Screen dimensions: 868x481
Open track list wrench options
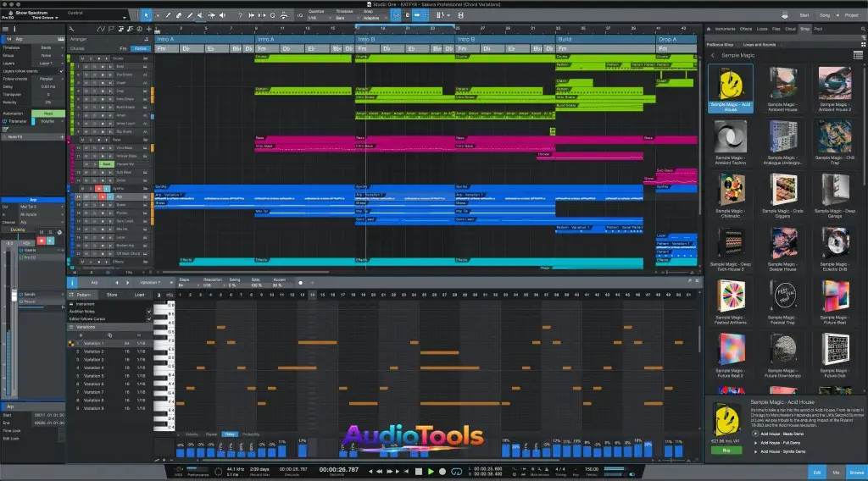pyautogui.click(x=71, y=29)
